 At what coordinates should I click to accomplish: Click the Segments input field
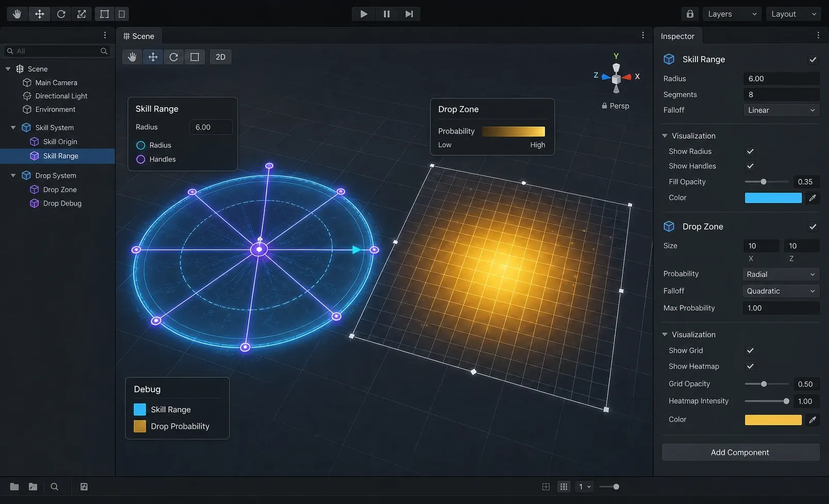(781, 94)
